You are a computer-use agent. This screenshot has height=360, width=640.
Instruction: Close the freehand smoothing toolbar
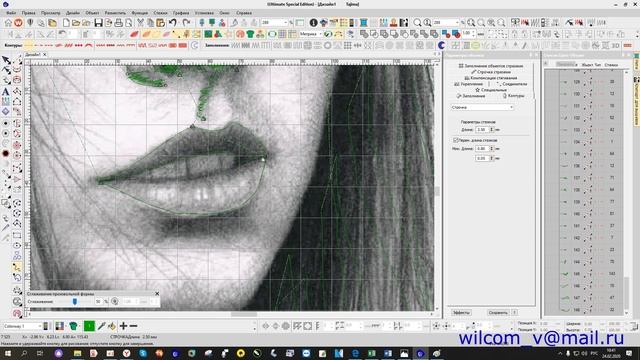157,293
